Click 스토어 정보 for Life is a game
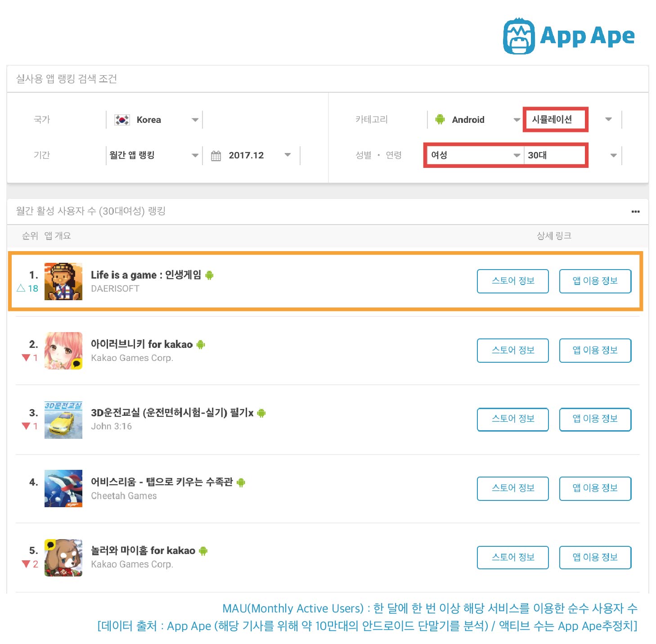Image resolution: width=656 pixels, height=644 pixels. point(513,281)
